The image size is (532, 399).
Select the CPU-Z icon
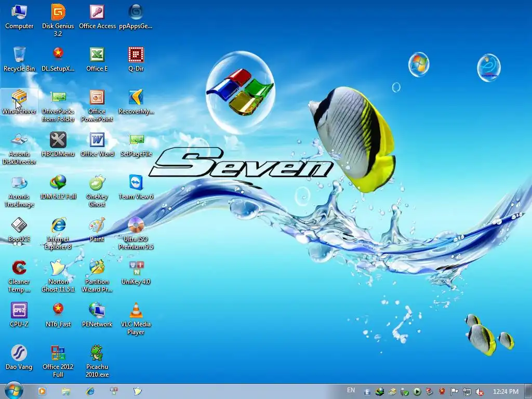[19, 315]
